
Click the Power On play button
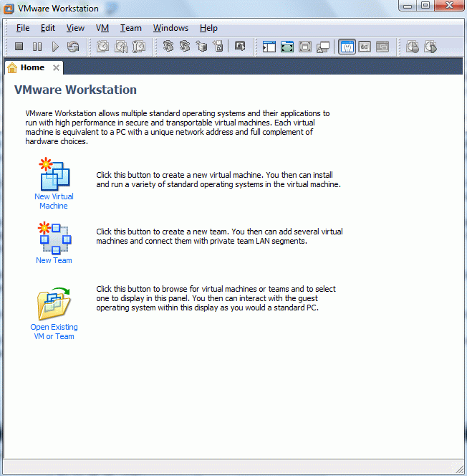point(55,47)
